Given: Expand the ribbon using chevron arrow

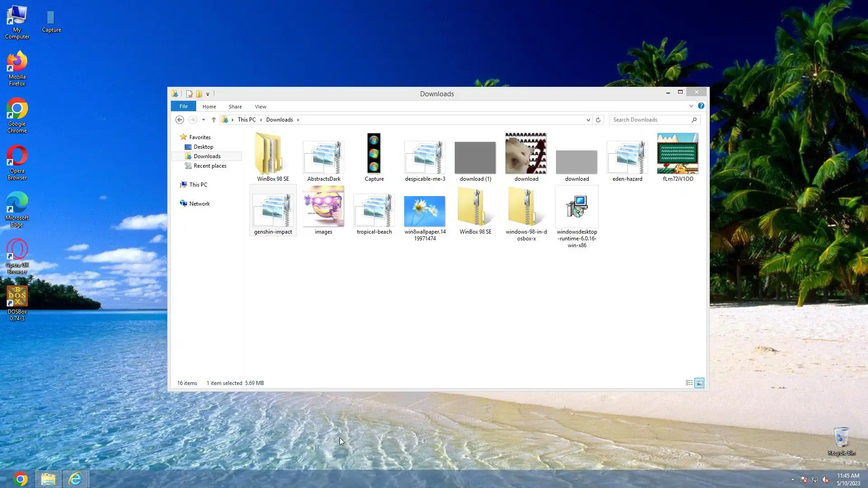Looking at the screenshot, I should (691, 106).
